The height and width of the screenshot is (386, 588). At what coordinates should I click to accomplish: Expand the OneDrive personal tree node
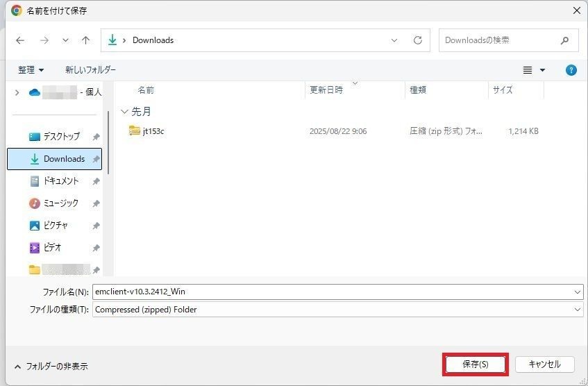pyautogui.click(x=17, y=92)
